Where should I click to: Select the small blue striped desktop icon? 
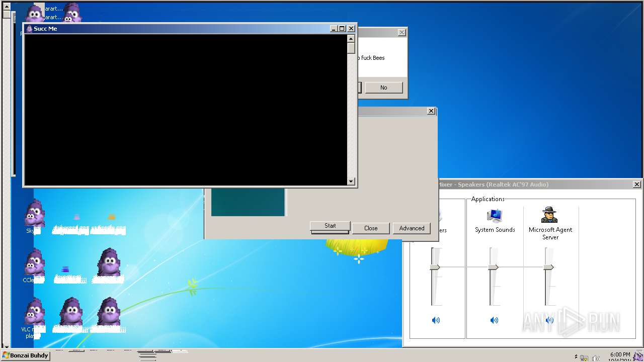[65, 269]
